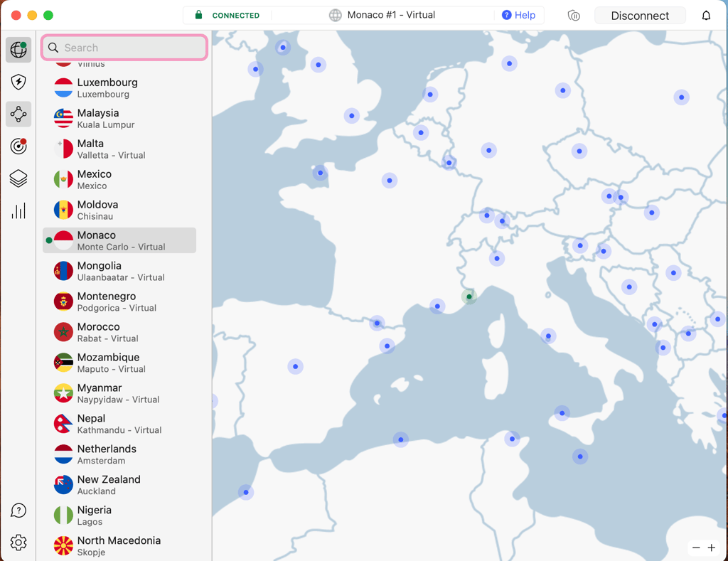Viewport: 728px width, 561px height.
Task: Select Malta Valletta - Virtual
Action: pos(119,149)
